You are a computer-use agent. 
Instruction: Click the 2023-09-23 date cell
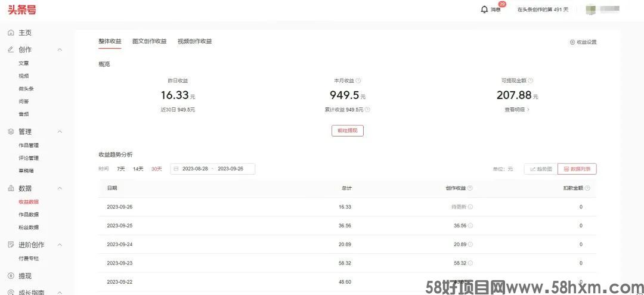tap(119, 263)
